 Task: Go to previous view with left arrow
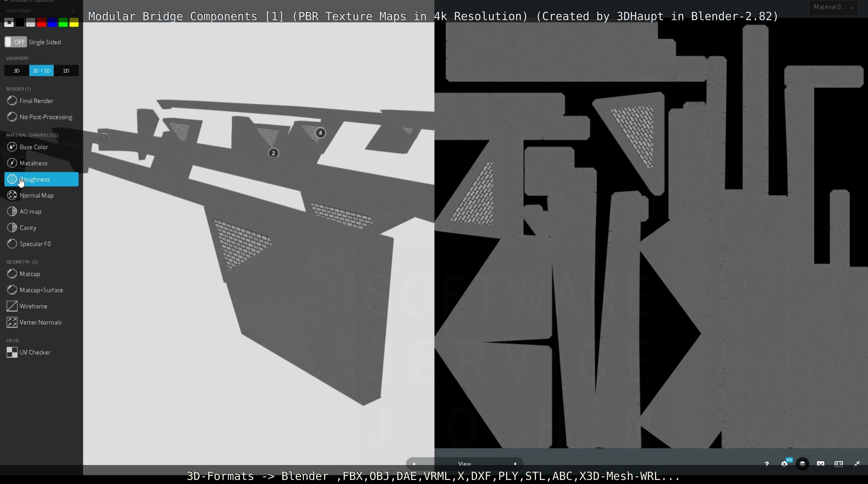click(414, 464)
